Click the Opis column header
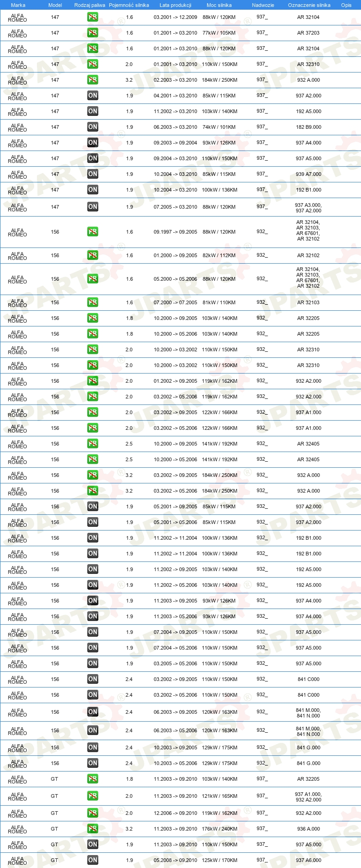361x868 pixels. coord(346,5)
